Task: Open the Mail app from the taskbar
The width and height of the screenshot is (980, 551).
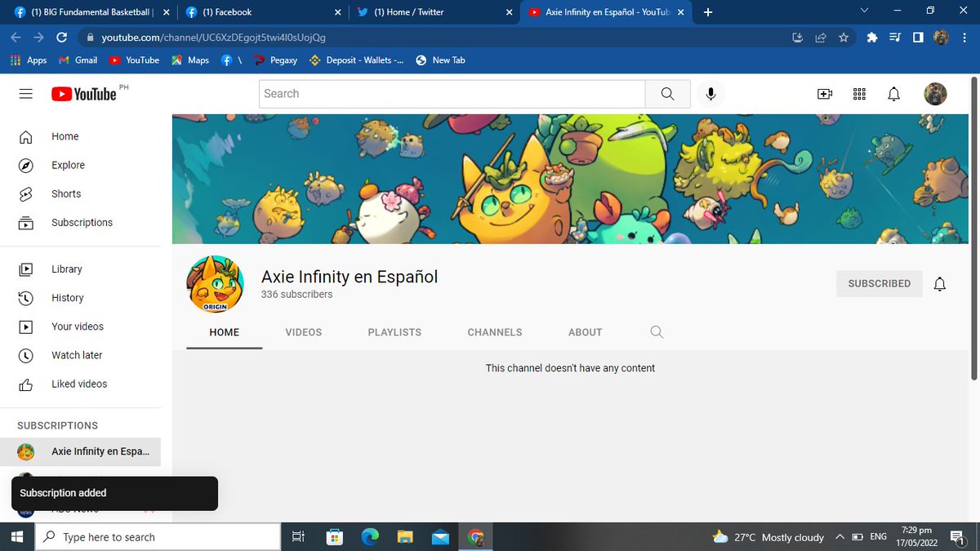Action: point(441,537)
